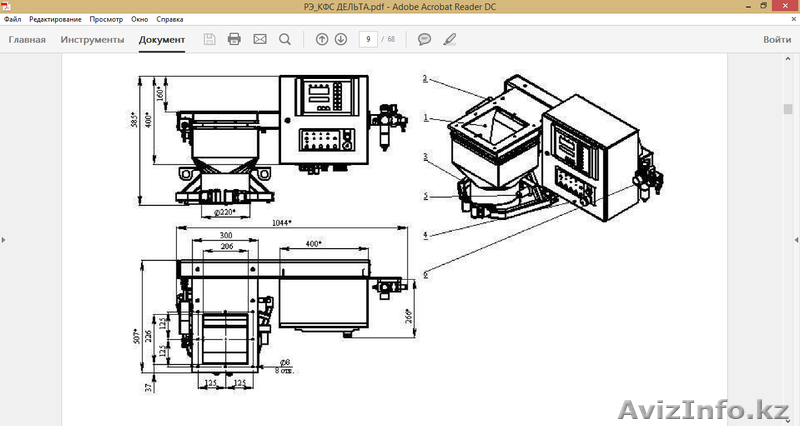Open the Find text magnifier icon
The image size is (800, 426).
pos(285,39)
